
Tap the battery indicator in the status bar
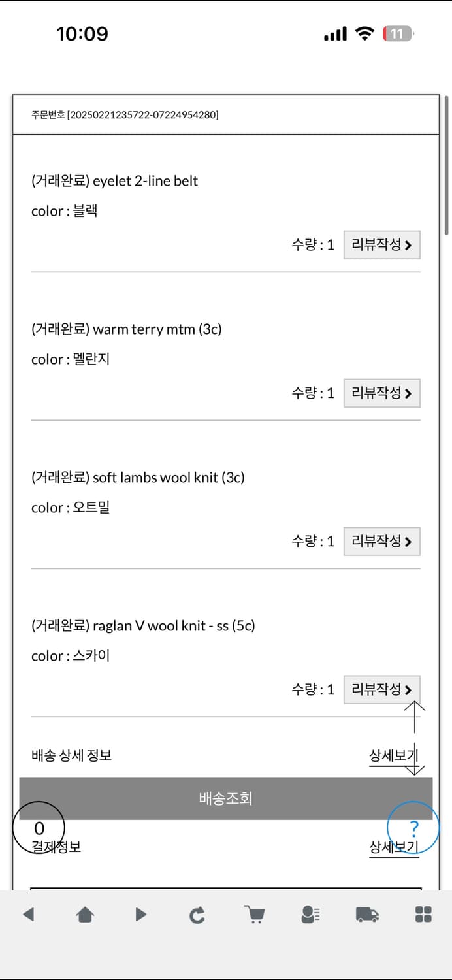(398, 33)
